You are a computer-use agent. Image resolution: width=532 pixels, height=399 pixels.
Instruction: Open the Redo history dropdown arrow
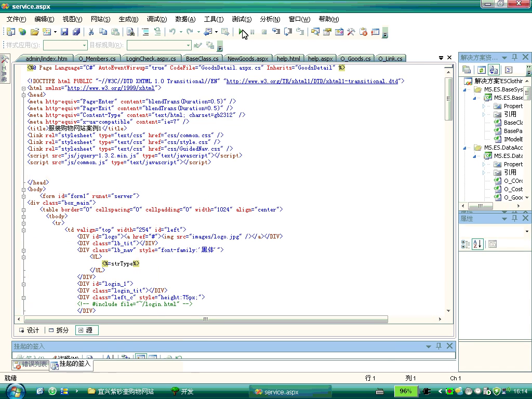coord(198,32)
